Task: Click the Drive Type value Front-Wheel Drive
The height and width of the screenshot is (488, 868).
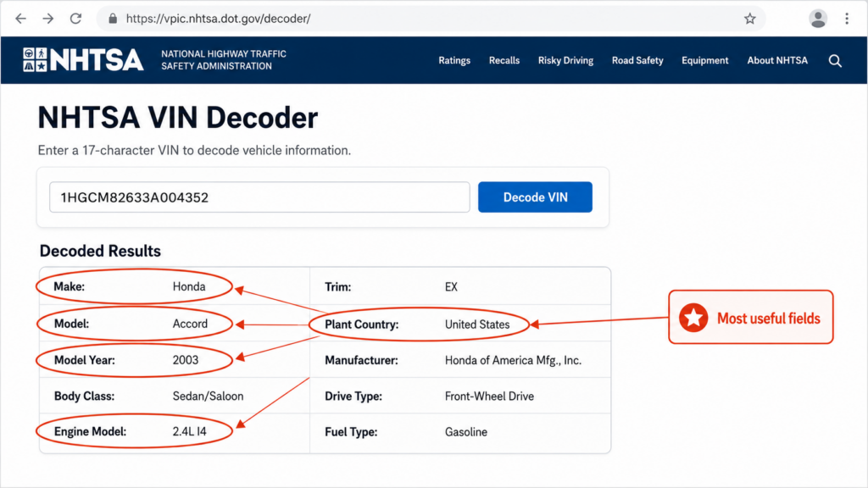Action: [x=489, y=396]
